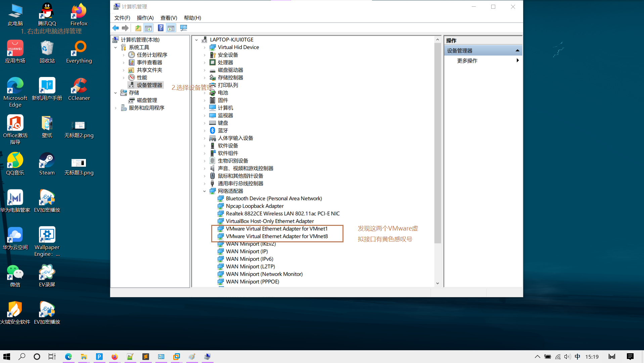The image size is (644, 363).
Task: Expand the 磁盘驱动器 node arrow
Action: point(204,70)
